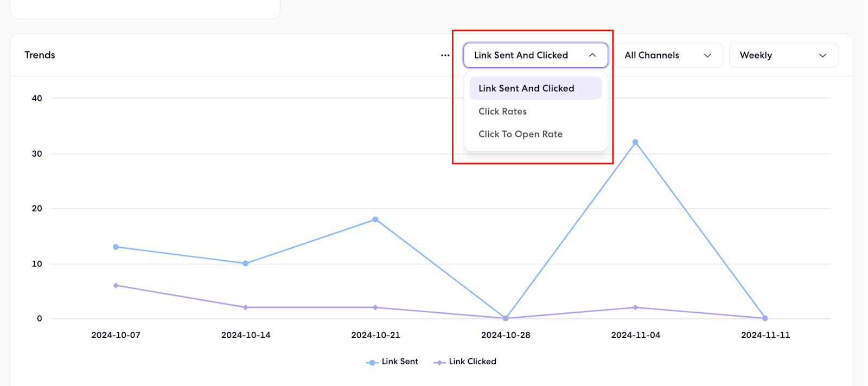Image resolution: width=868 pixels, height=386 pixels.
Task: Click Link Sent point on 2024-10-07
Action: point(116,247)
